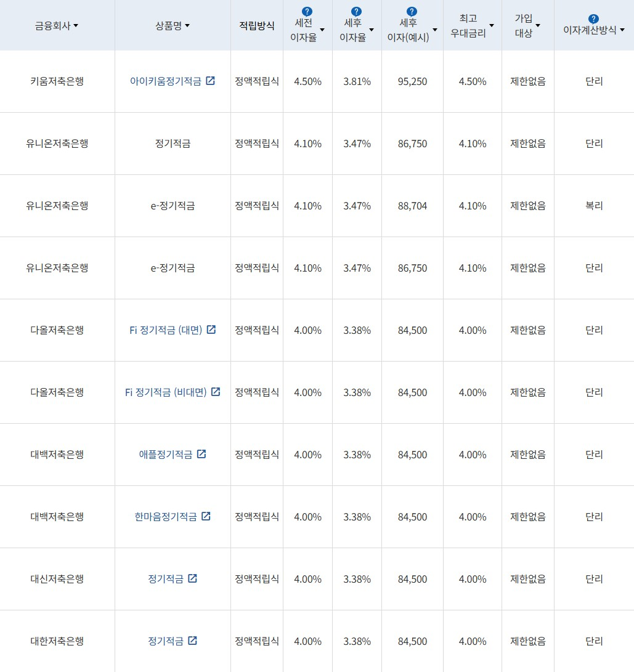Click the external link icon next to 애플정기적금
The width and height of the screenshot is (634, 672).
[201, 454]
